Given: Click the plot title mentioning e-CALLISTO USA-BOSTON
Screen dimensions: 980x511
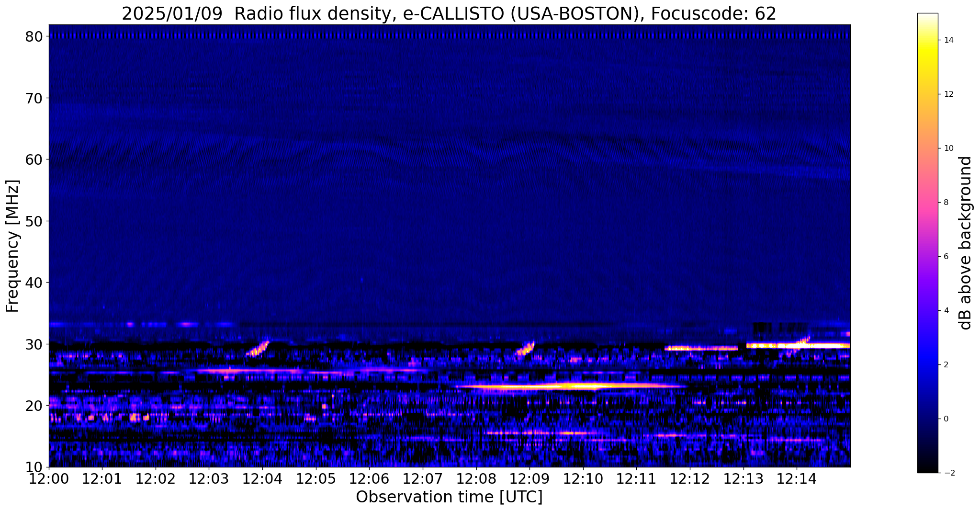Looking at the screenshot, I should click(x=449, y=13).
